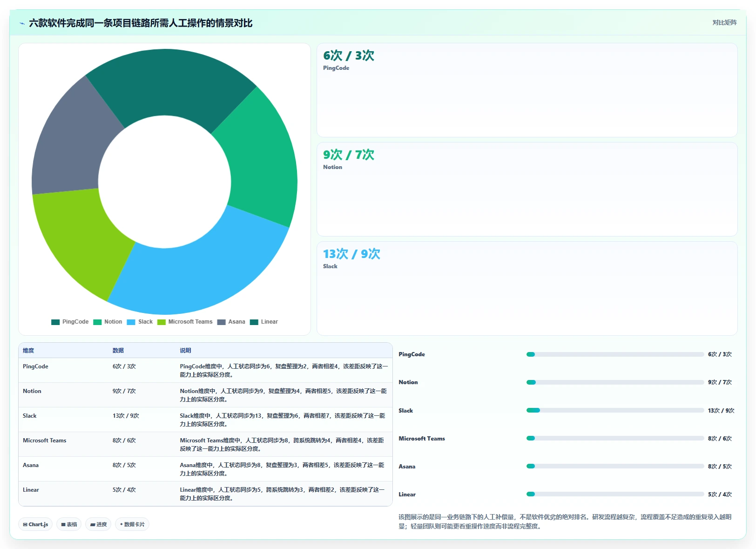Click the PingCode维度中 description in the table
Image resolution: width=756 pixels, height=549 pixels.
[284, 371]
